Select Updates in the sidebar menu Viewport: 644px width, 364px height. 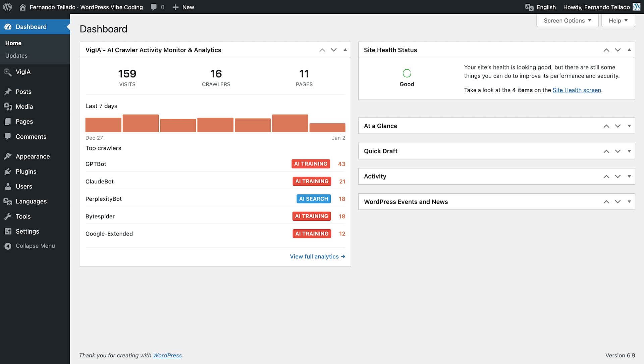coord(16,55)
